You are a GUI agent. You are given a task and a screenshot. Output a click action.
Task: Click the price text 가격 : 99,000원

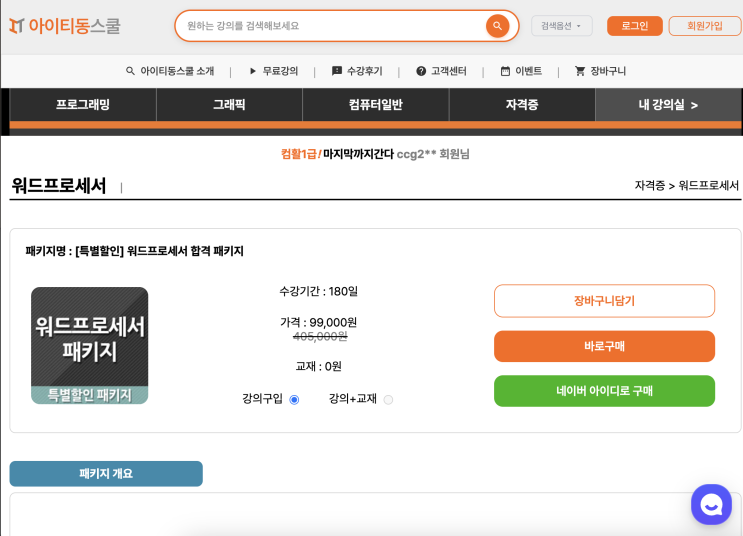pos(318,322)
